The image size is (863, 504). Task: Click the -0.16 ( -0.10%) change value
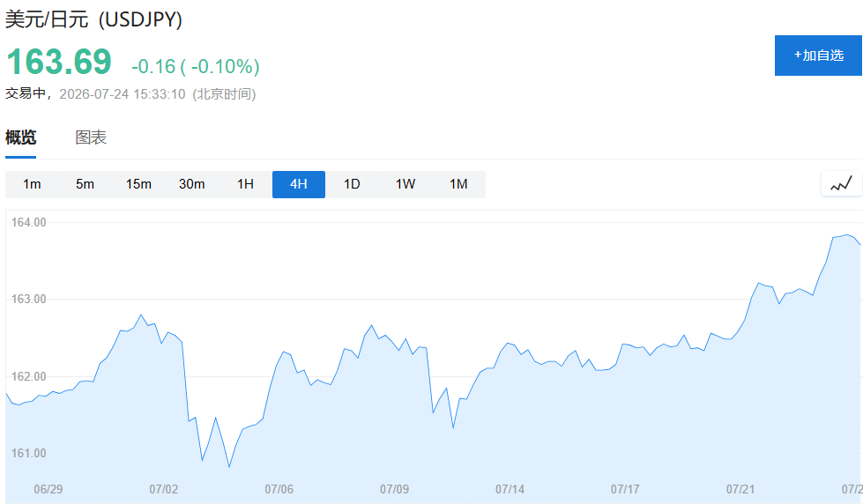[196, 67]
